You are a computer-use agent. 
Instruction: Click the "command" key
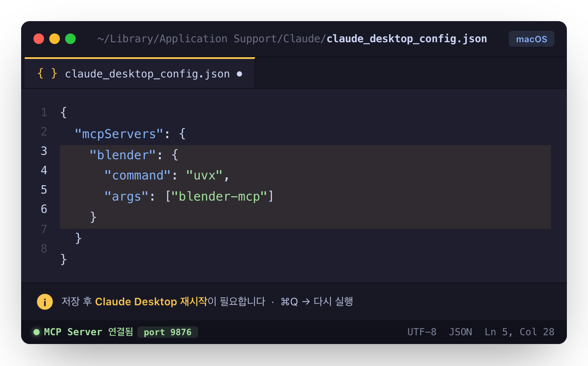click(x=137, y=176)
